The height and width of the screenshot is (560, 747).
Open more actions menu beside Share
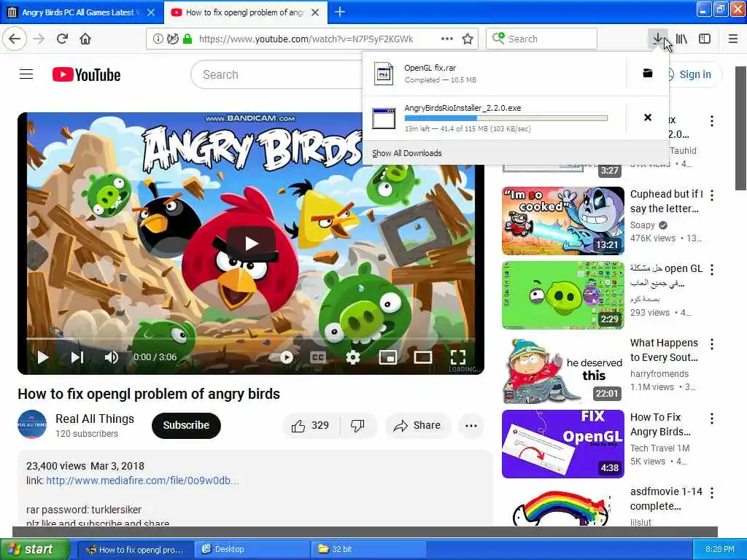471,426
